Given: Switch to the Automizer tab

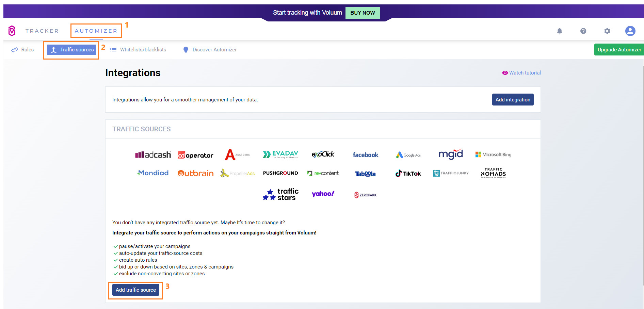Looking at the screenshot, I should pyautogui.click(x=96, y=31).
